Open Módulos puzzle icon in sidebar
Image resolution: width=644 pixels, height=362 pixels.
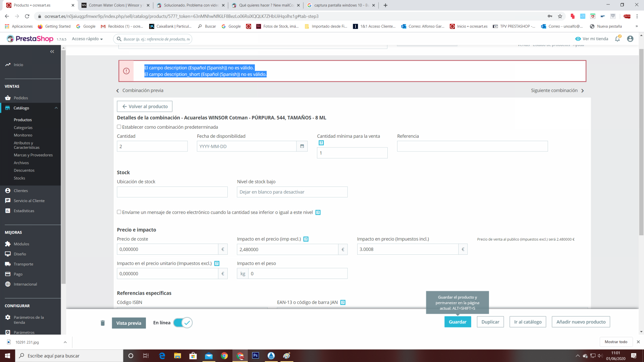tap(8, 244)
